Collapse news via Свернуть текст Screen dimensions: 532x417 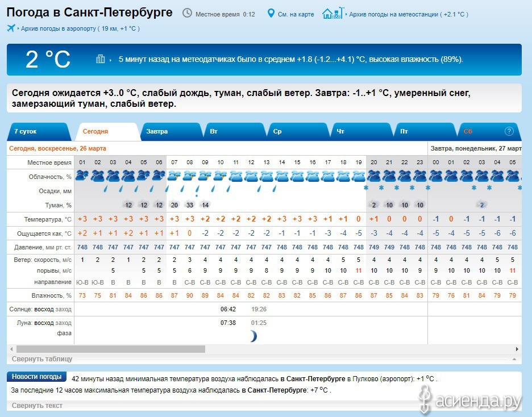click(x=37, y=406)
